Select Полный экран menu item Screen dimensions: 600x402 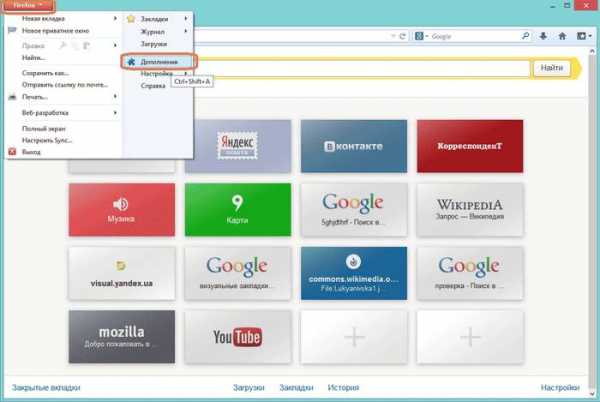(x=45, y=129)
